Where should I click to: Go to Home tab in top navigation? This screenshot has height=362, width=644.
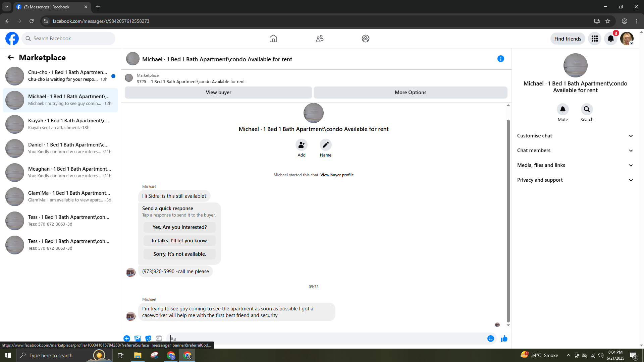click(x=273, y=39)
